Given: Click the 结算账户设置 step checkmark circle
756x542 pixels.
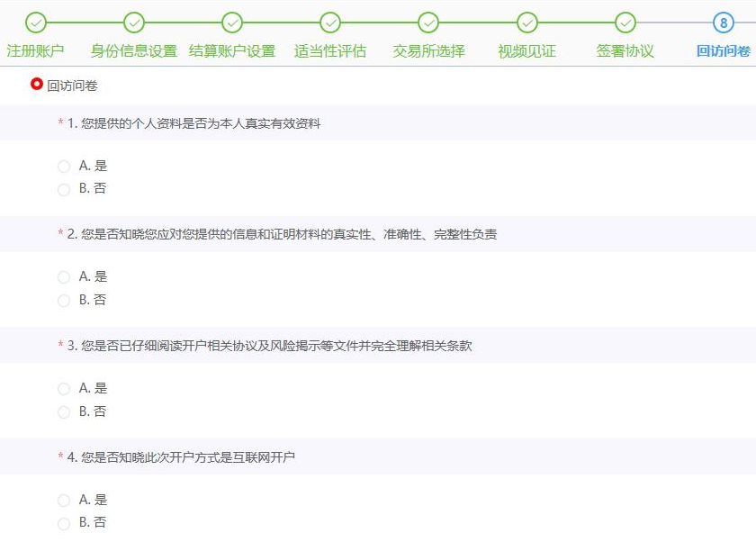Looking at the screenshot, I should tap(232, 23).
